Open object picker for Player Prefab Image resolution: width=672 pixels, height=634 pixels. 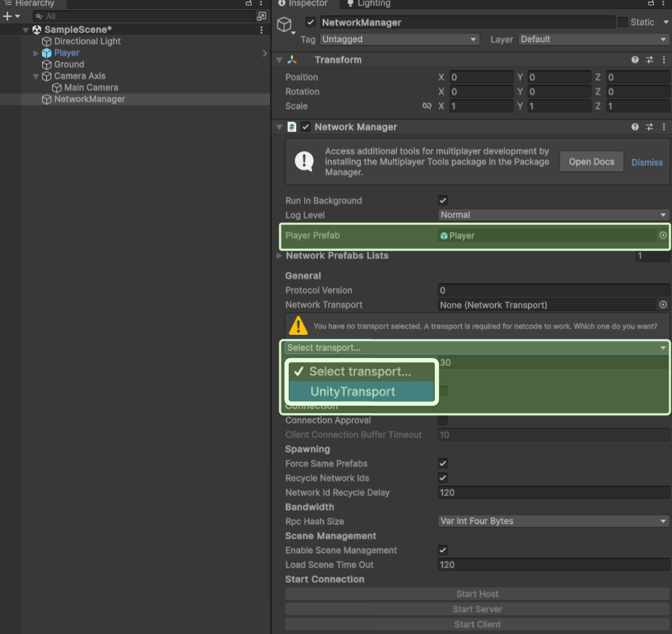pyautogui.click(x=663, y=236)
